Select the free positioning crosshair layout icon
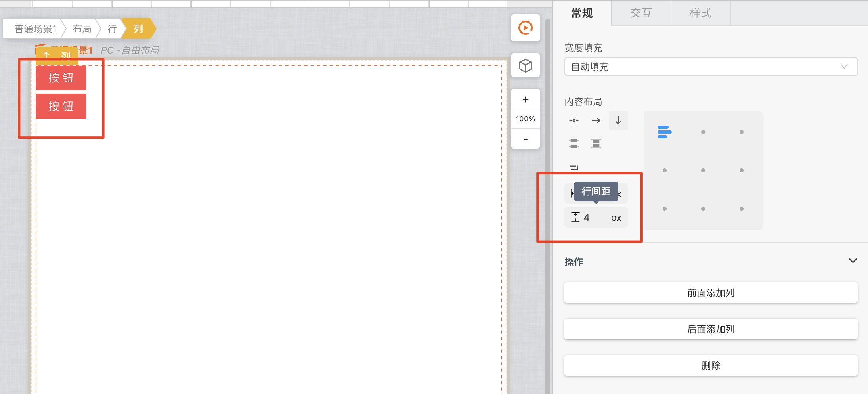 coord(574,120)
